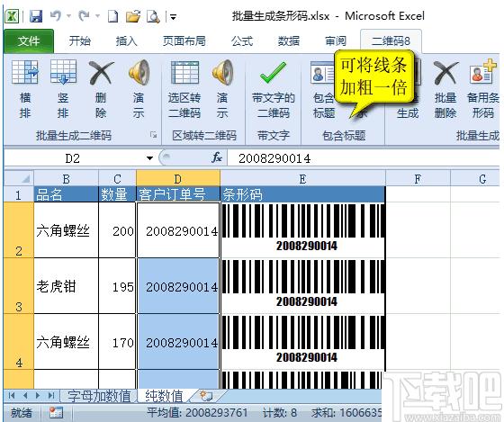Select the barcode image in row 4
Image resolution: width=504 pixels, height=422 pixels.
303,340
